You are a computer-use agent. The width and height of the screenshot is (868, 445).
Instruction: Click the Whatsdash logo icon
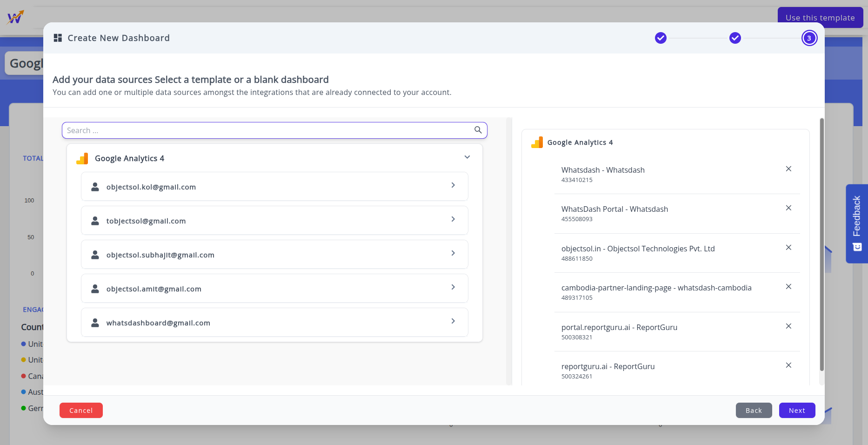tap(15, 17)
